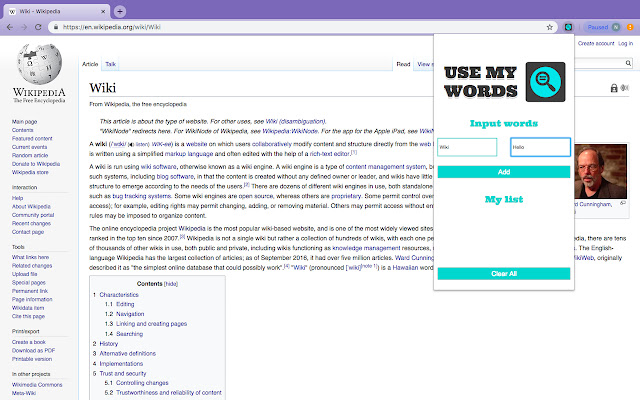Screen dimensions: 640x400
Task: Reload the page with the refresh icon
Action: 38,27
